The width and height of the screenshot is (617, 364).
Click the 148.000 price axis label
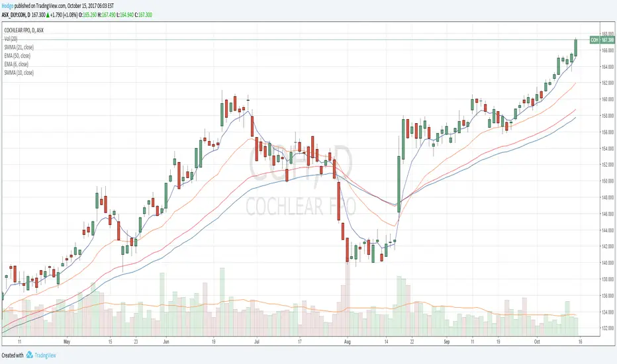click(607, 197)
